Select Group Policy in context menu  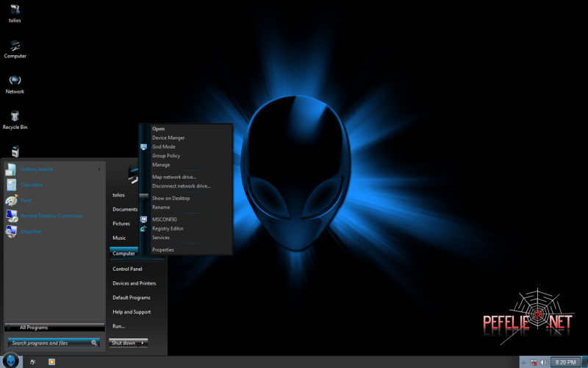pos(166,156)
